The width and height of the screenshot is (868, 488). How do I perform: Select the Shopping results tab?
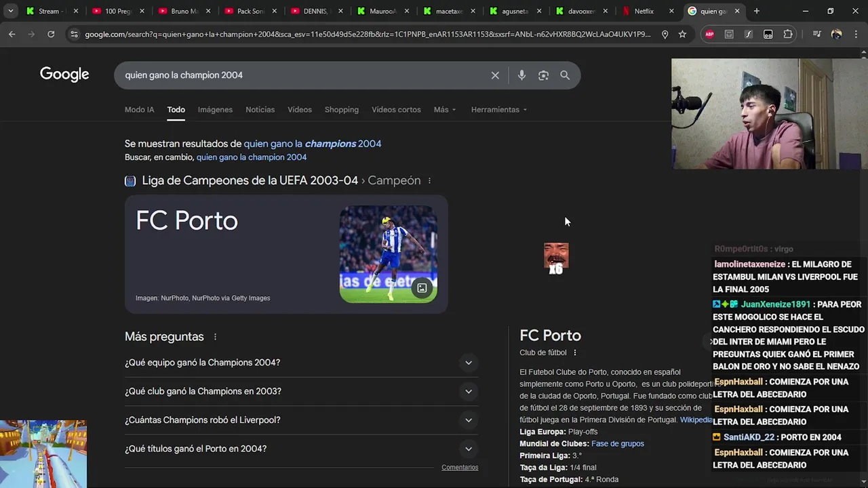[x=341, y=110]
